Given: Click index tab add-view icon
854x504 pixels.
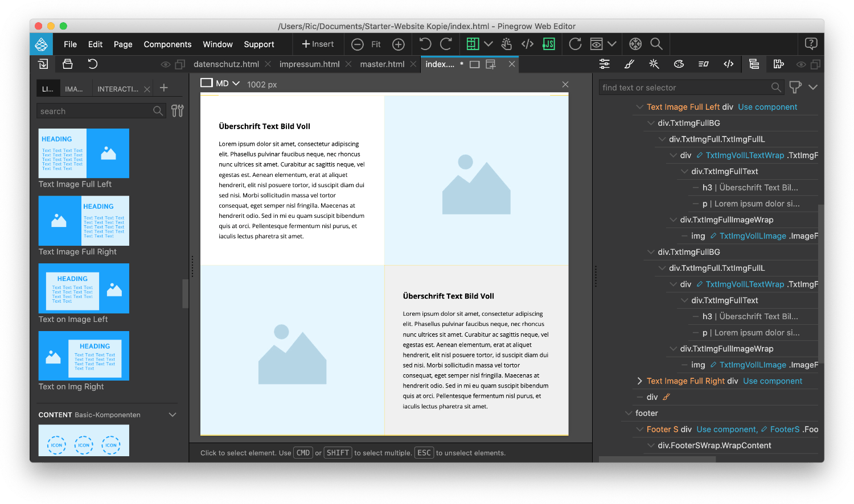Looking at the screenshot, I should pos(491,64).
